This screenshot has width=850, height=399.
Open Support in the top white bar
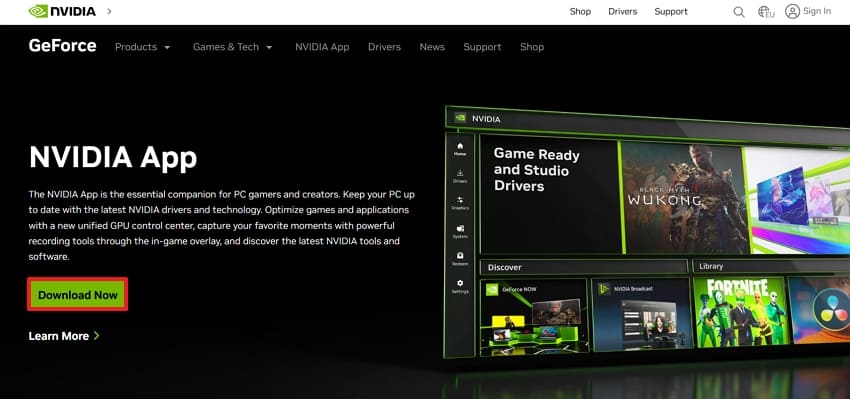point(671,11)
